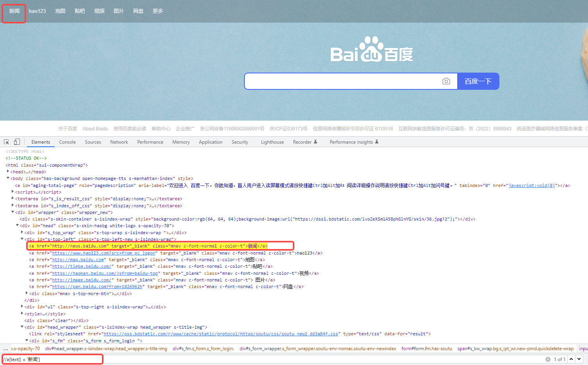This screenshot has width=588, height=365.
Task: Open the Network tab
Action: [119, 142]
